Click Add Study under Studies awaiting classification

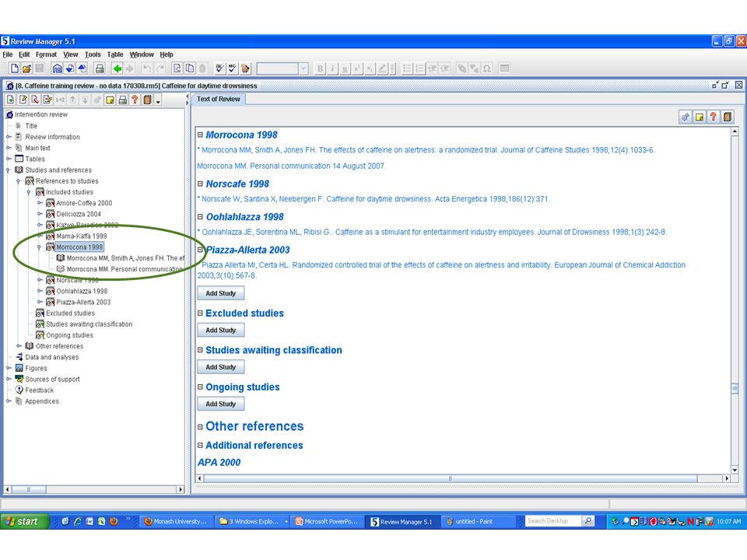(x=220, y=367)
